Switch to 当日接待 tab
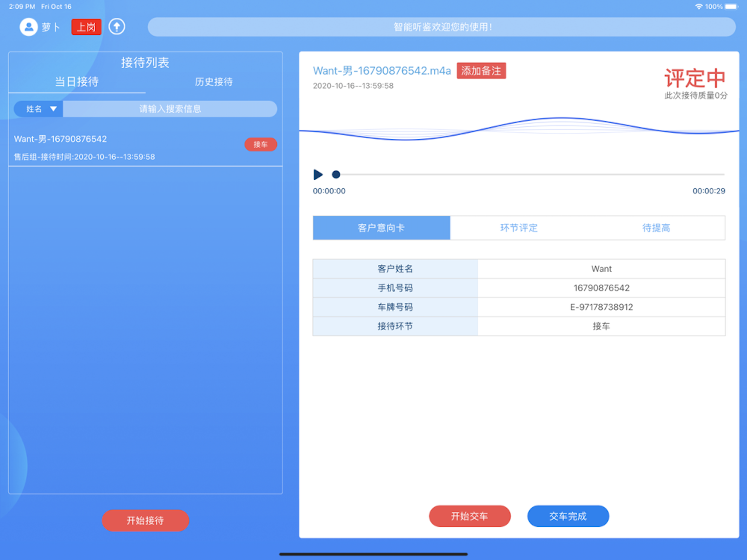The width and height of the screenshot is (747, 560). click(77, 82)
